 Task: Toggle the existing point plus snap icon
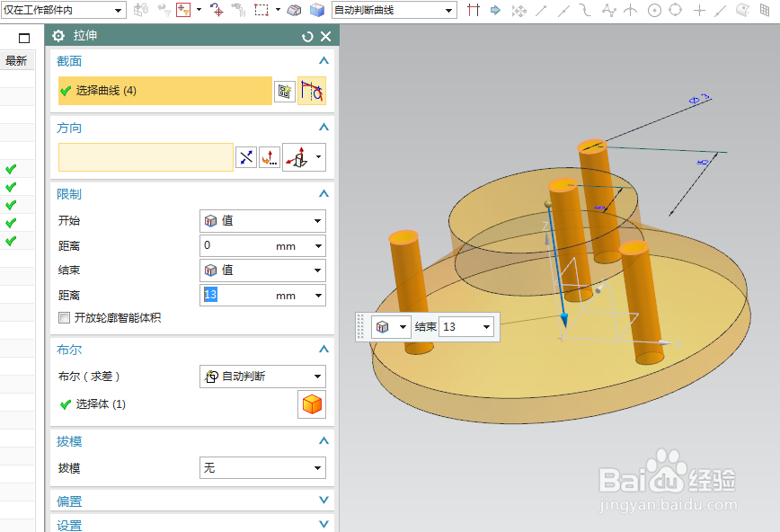click(x=699, y=10)
